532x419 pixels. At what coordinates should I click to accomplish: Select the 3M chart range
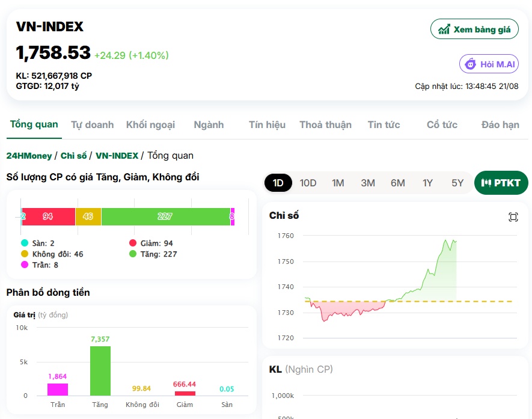point(368,183)
